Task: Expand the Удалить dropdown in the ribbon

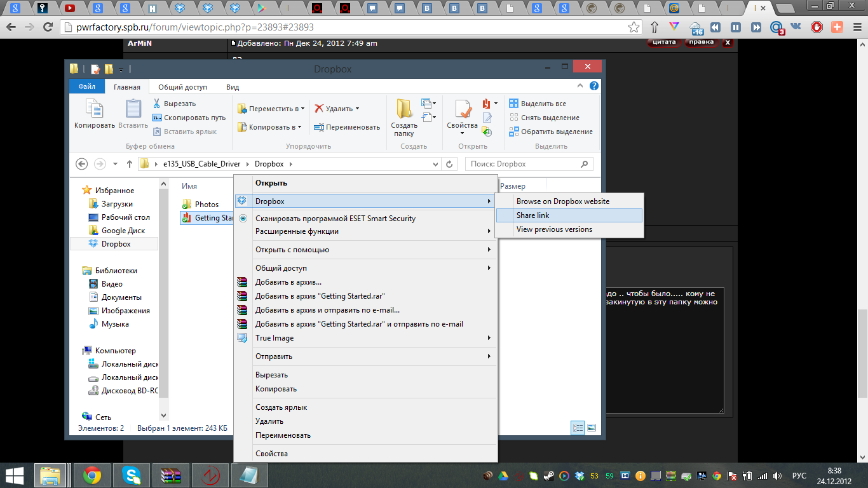Action: pos(356,109)
